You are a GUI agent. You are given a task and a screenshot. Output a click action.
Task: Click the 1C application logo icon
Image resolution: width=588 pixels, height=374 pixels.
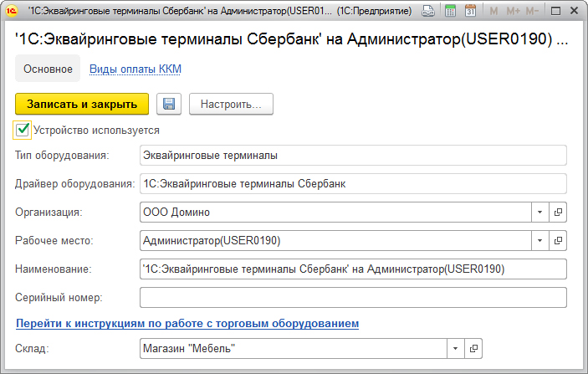(x=13, y=11)
